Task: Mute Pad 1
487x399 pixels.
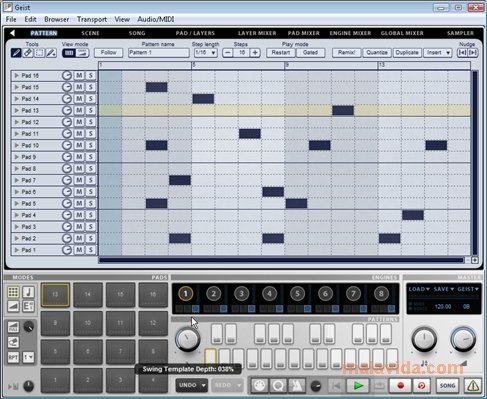Action: click(x=79, y=250)
